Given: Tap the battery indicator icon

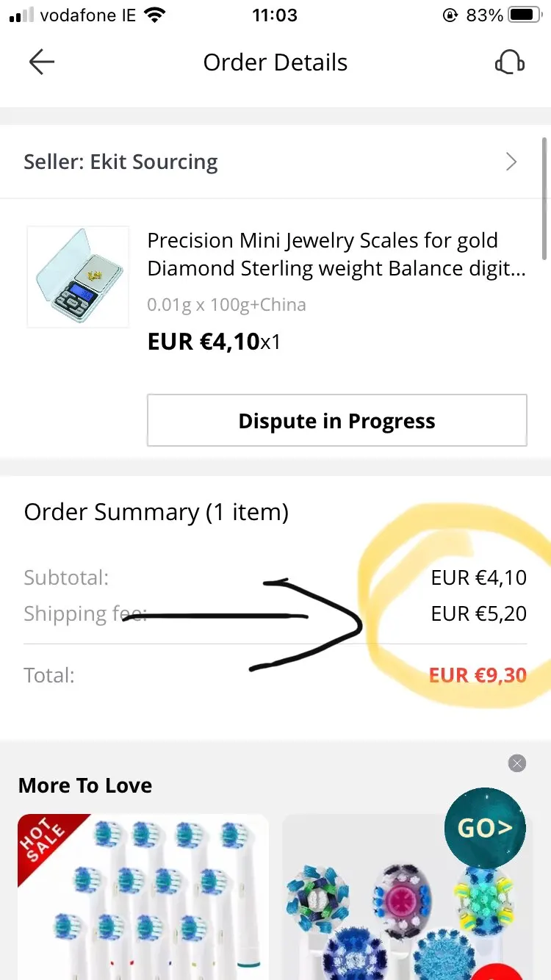Looking at the screenshot, I should (524, 15).
